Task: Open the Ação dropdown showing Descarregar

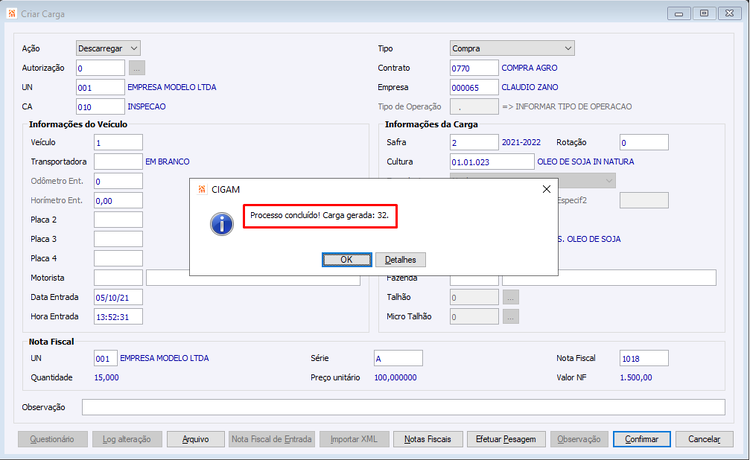Action: pos(108,48)
